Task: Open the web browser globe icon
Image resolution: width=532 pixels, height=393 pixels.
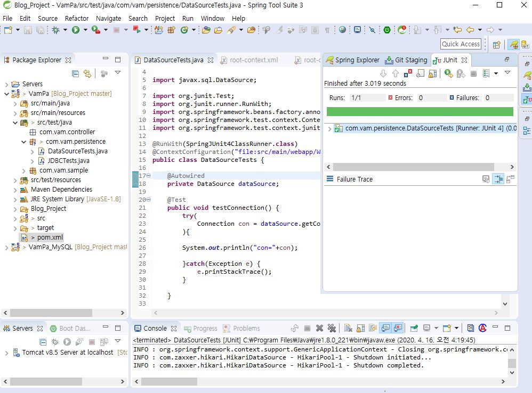Action: pos(342,30)
